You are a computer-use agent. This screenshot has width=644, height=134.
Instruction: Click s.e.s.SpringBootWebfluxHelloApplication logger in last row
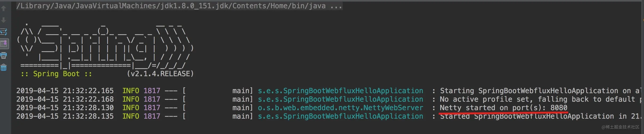[x=340, y=116]
